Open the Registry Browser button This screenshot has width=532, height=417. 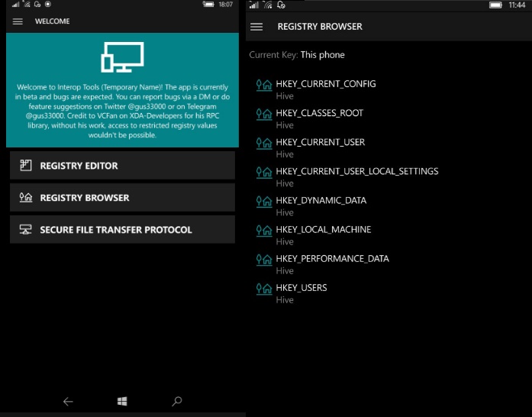click(x=122, y=198)
